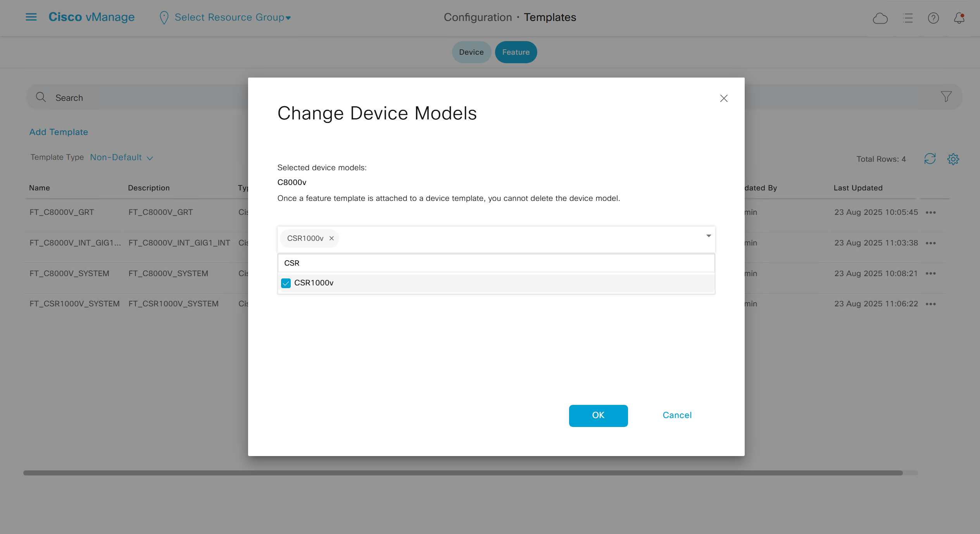980x534 pixels.
Task: Select the Feature tab
Action: (x=516, y=52)
